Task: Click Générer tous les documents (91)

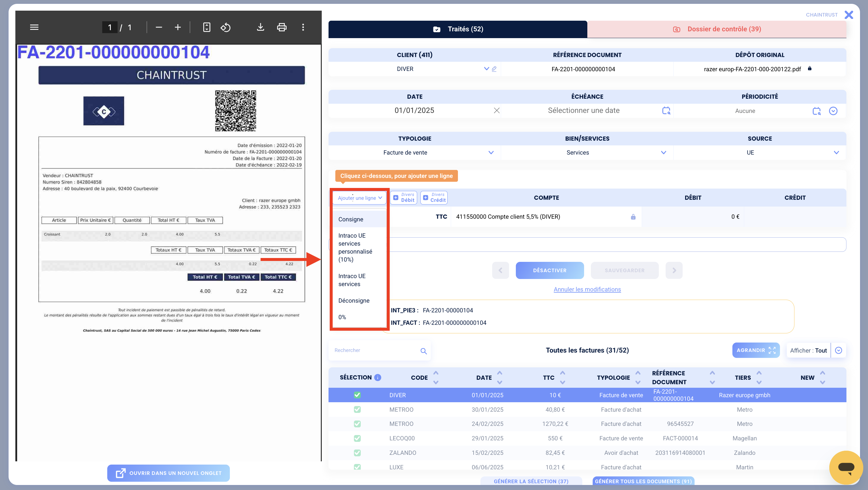Action: 643,481
